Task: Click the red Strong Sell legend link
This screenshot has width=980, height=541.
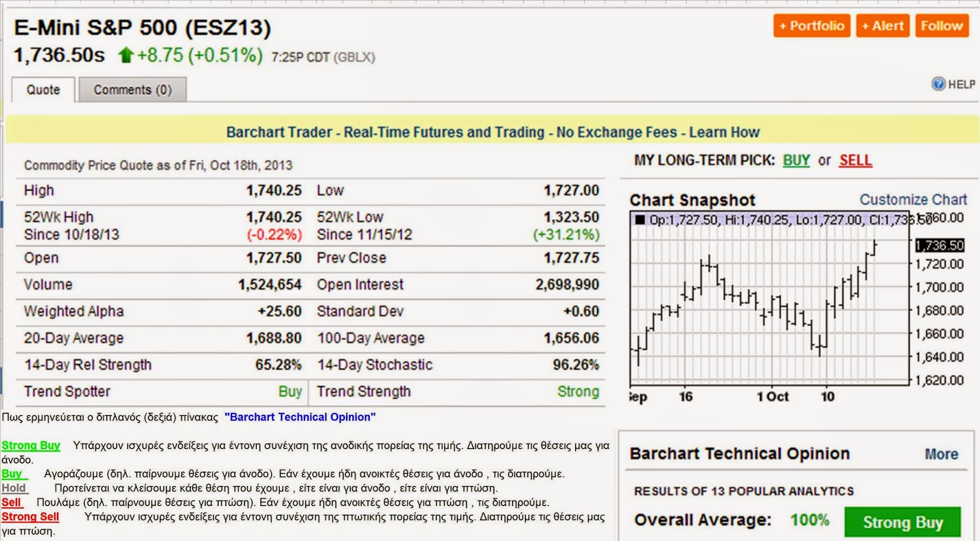Action: coord(31,516)
